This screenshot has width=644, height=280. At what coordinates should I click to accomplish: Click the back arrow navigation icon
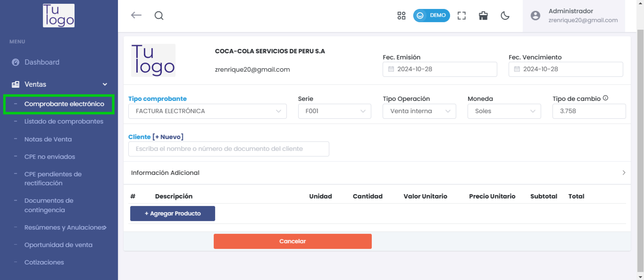136,15
